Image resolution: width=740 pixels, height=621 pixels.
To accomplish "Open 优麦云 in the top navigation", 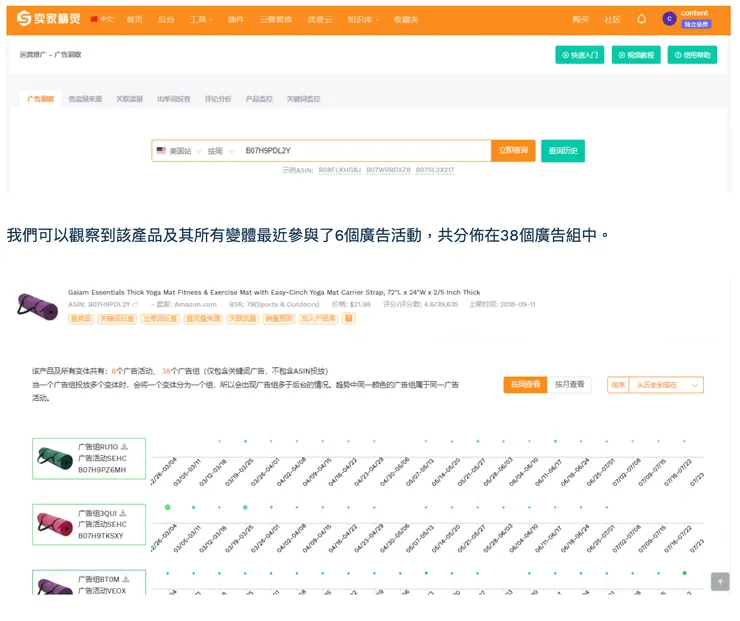I will coord(320,19).
